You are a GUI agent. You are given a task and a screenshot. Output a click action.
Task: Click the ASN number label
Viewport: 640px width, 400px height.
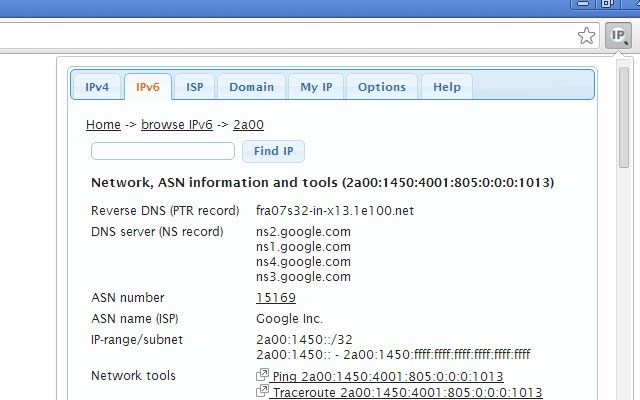pos(128,298)
